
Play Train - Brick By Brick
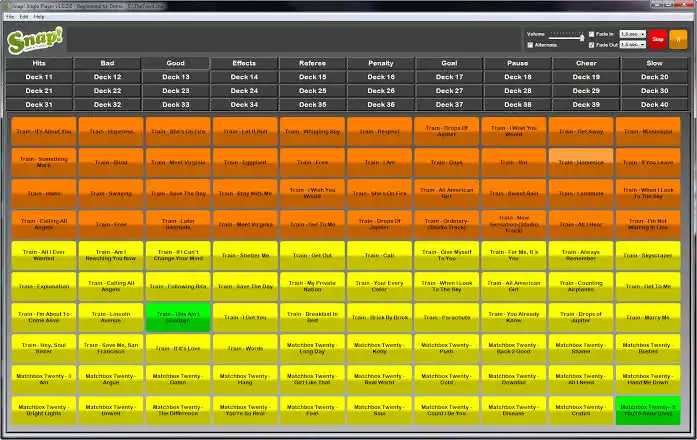(380, 317)
